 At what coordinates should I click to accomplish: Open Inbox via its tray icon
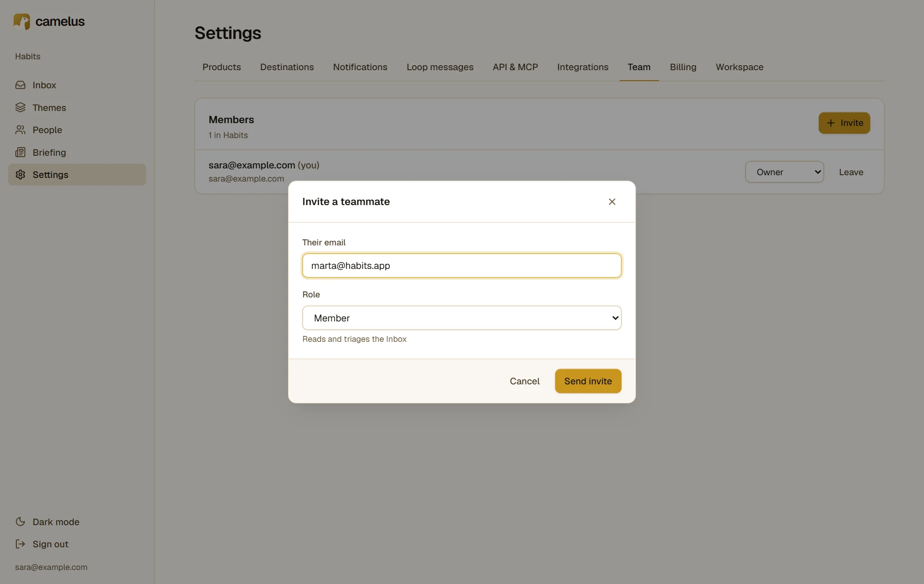point(20,85)
